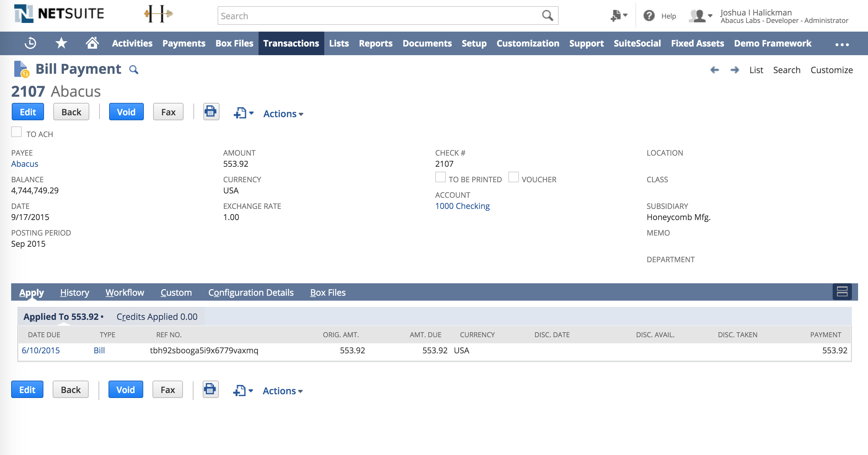Viewport: 868px width, 455px height.
Task: Click in the global Search field
Action: pyautogui.click(x=371, y=15)
